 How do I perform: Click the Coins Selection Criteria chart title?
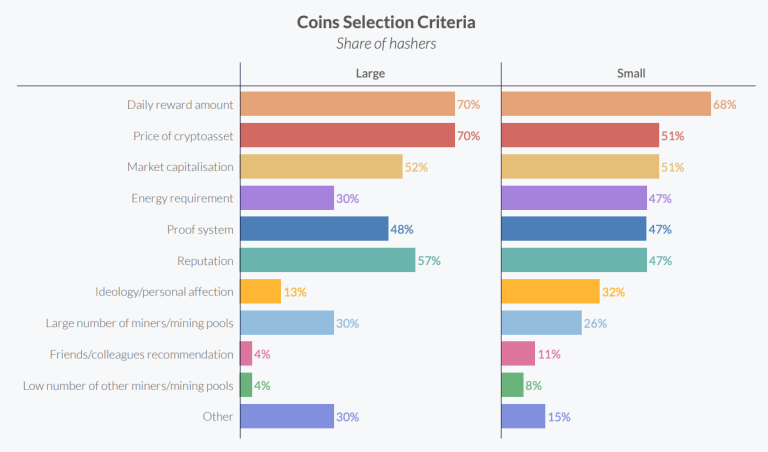[384, 21]
